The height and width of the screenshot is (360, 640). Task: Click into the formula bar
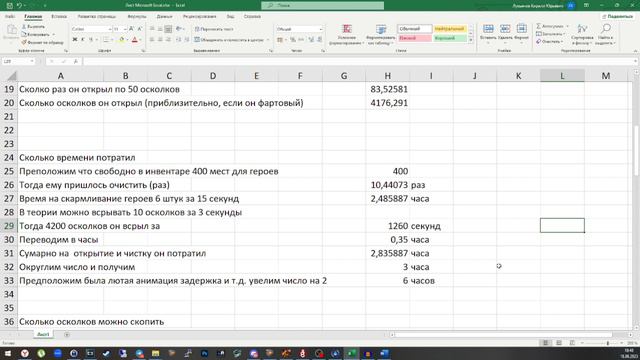359,61
